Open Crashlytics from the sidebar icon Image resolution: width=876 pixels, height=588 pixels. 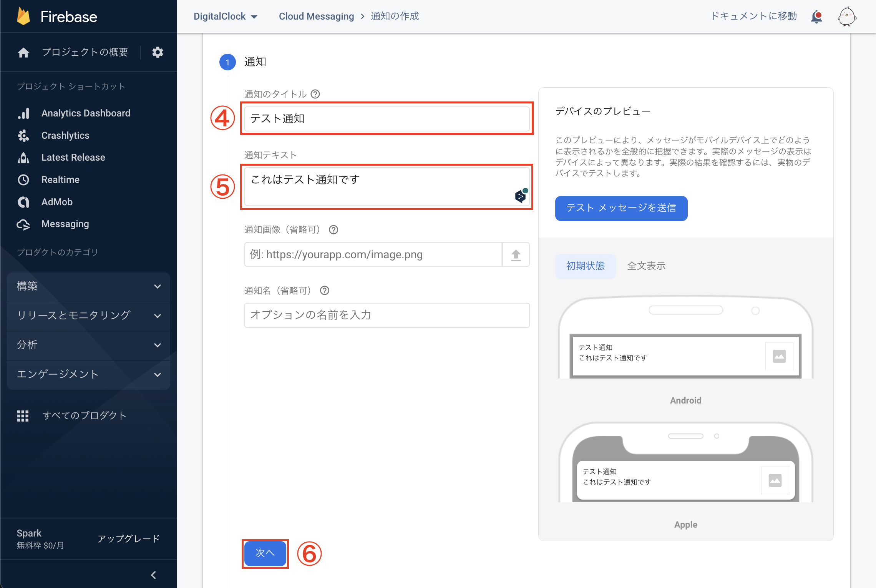(24, 135)
